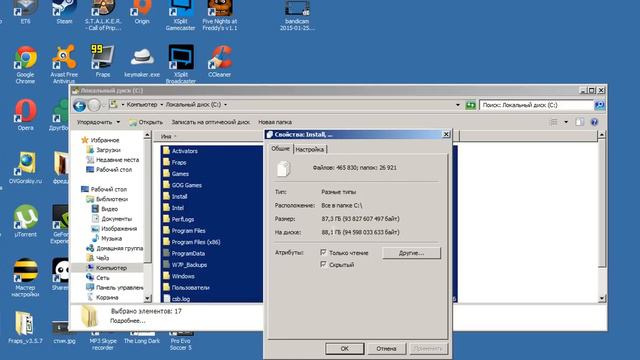Select the Fraps_v3.5.7 archive folder icon
This screenshot has width=640, height=360.
pos(25,327)
